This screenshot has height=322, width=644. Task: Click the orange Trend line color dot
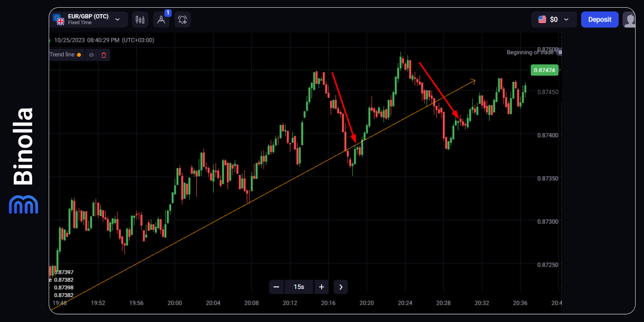(x=79, y=55)
